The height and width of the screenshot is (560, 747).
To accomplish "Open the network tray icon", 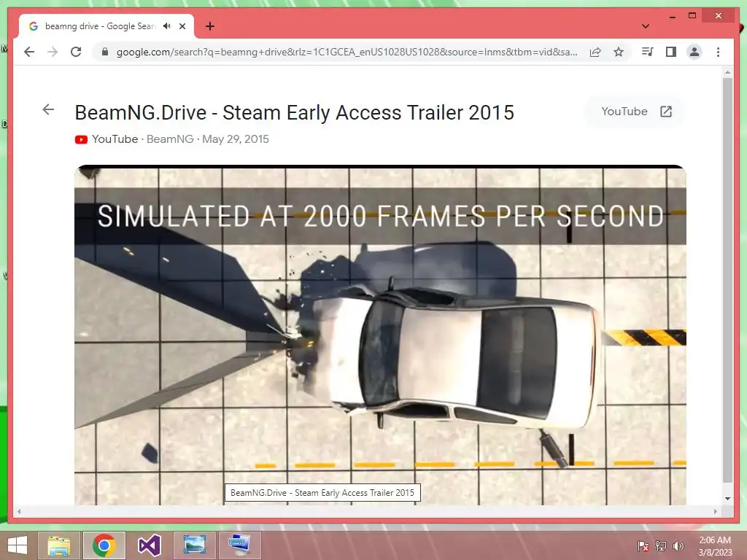I will (x=661, y=546).
